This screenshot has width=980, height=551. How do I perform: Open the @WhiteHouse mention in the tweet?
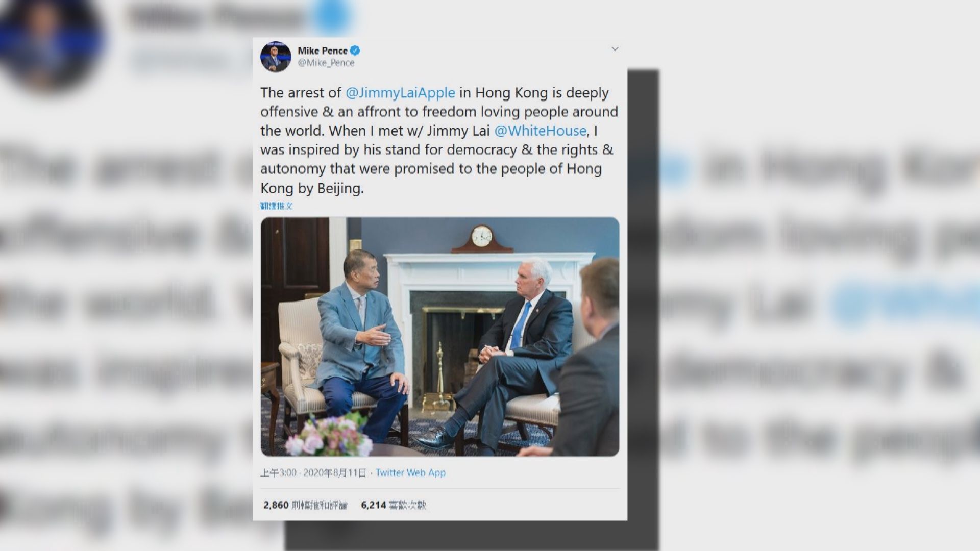(x=540, y=131)
